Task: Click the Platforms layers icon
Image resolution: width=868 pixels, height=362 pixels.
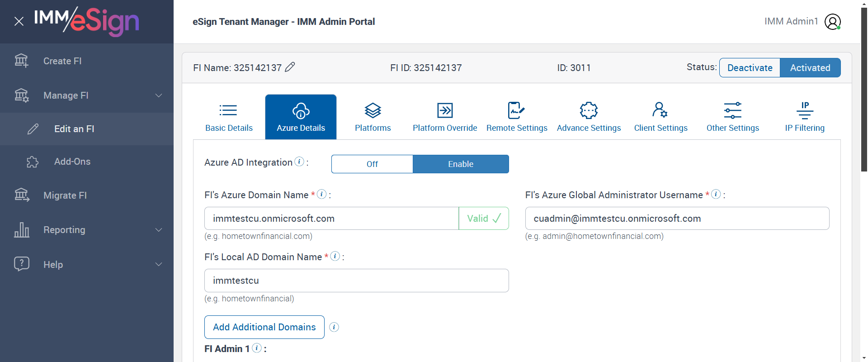Action: (x=373, y=110)
